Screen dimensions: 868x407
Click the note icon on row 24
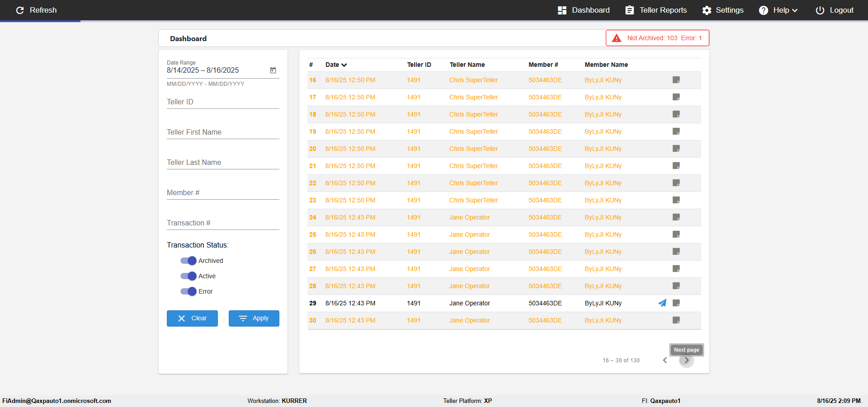[676, 217]
